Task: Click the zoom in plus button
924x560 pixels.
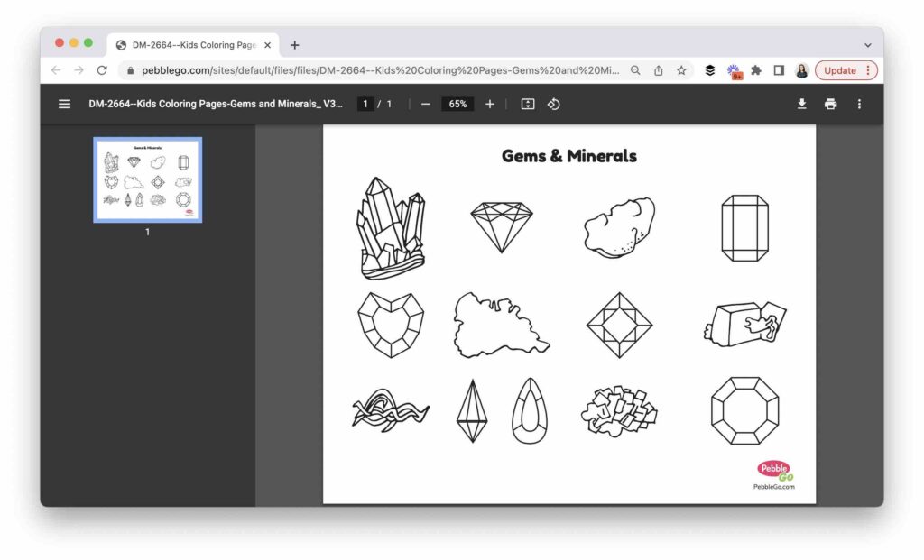Action: (x=490, y=104)
